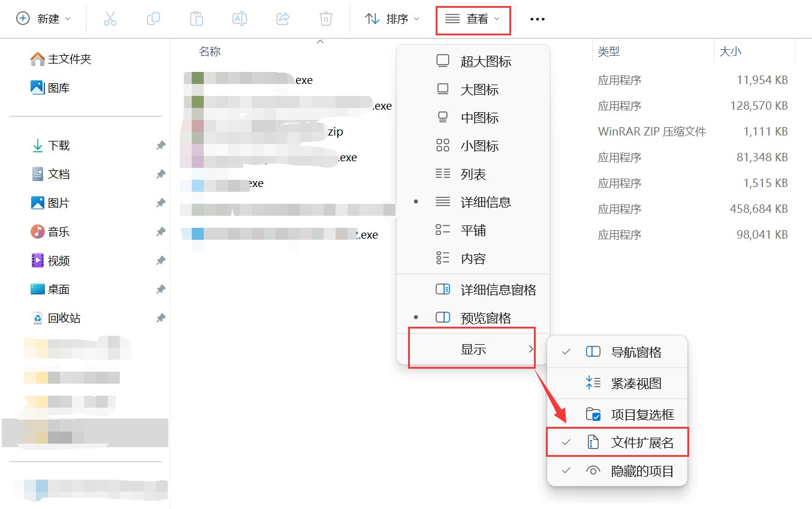Open the 排序 (Sort) dropdown
Viewport: 812px width, 509px height.
coord(393,19)
